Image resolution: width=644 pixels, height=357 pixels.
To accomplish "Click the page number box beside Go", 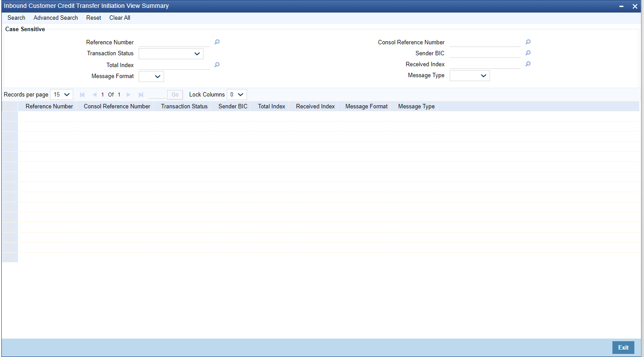I will tap(157, 95).
